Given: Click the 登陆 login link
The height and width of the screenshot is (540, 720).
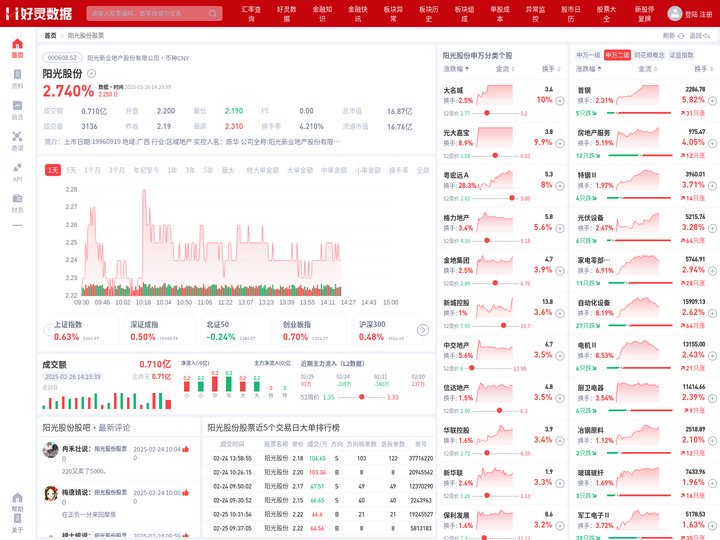Looking at the screenshot, I should tap(692, 14).
